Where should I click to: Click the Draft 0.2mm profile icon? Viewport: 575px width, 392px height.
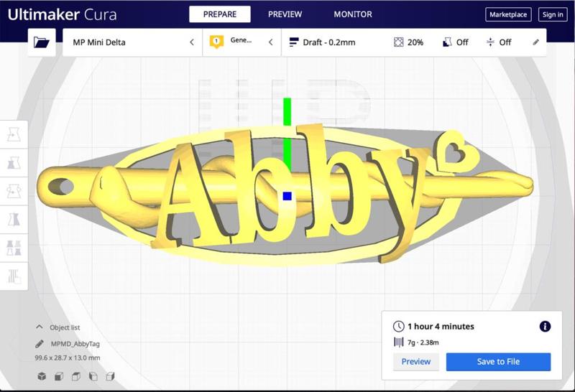point(294,42)
